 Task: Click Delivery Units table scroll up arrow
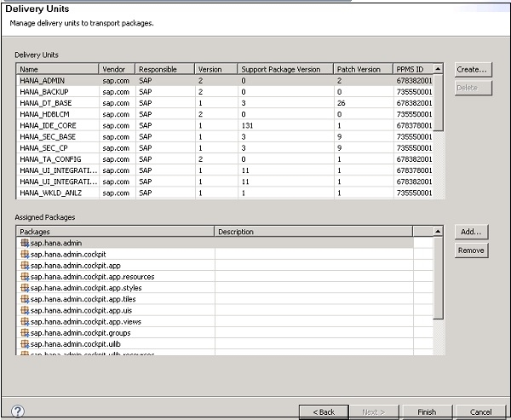pos(438,69)
